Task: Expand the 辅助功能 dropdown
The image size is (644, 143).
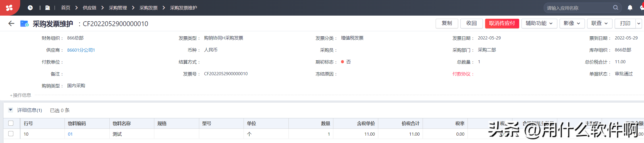Action: [x=539, y=23]
